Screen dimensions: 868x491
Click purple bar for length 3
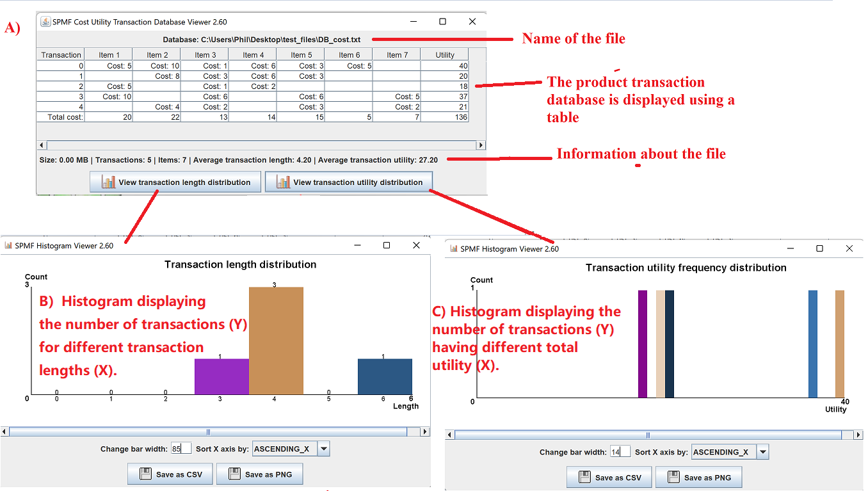(221, 376)
